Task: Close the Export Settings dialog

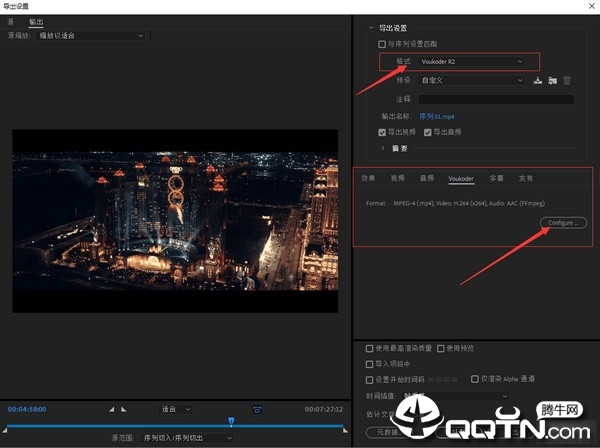Action: [x=591, y=6]
